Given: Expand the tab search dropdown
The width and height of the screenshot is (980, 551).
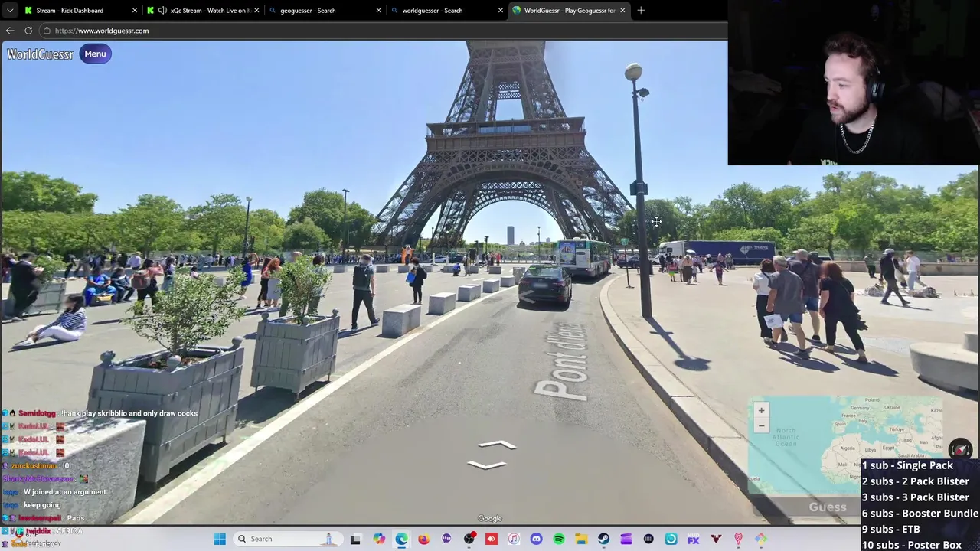Looking at the screenshot, I should click(10, 10).
